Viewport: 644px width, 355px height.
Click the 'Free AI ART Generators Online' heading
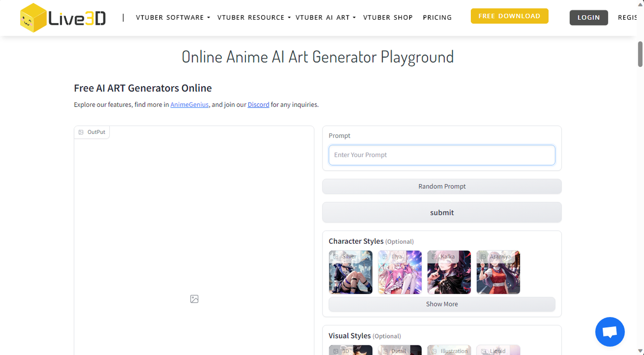click(143, 88)
